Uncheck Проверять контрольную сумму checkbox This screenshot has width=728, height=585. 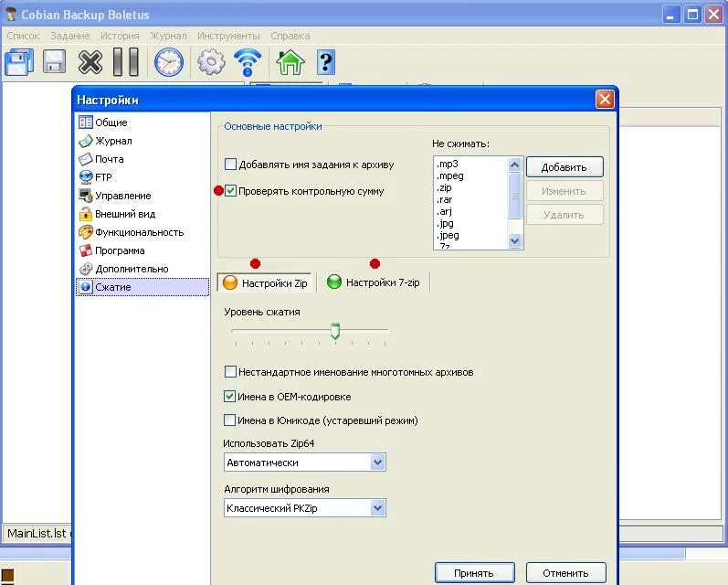click(x=230, y=190)
